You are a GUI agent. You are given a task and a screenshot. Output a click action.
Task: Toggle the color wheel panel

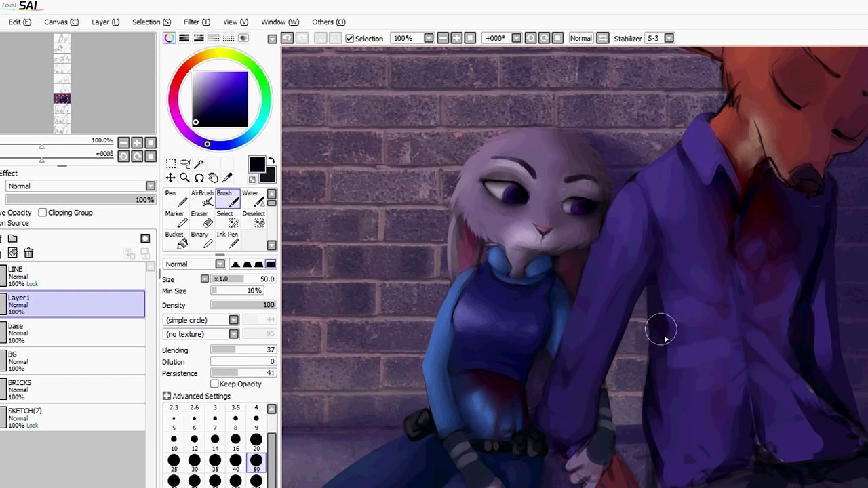click(x=169, y=38)
